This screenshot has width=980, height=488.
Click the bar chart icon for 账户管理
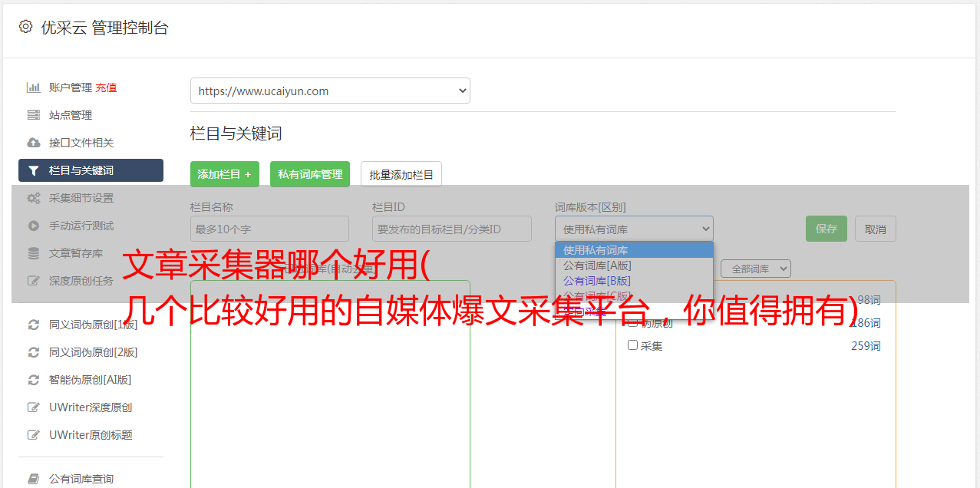coord(34,87)
